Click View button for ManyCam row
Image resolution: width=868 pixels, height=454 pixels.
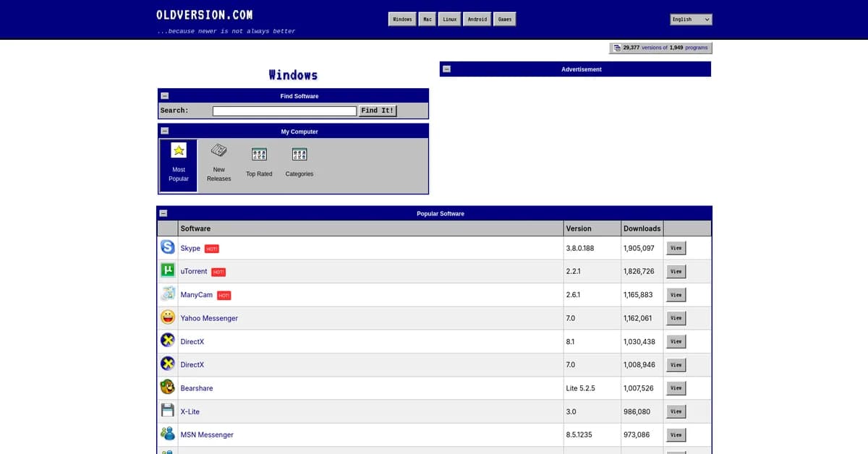[676, 294]
